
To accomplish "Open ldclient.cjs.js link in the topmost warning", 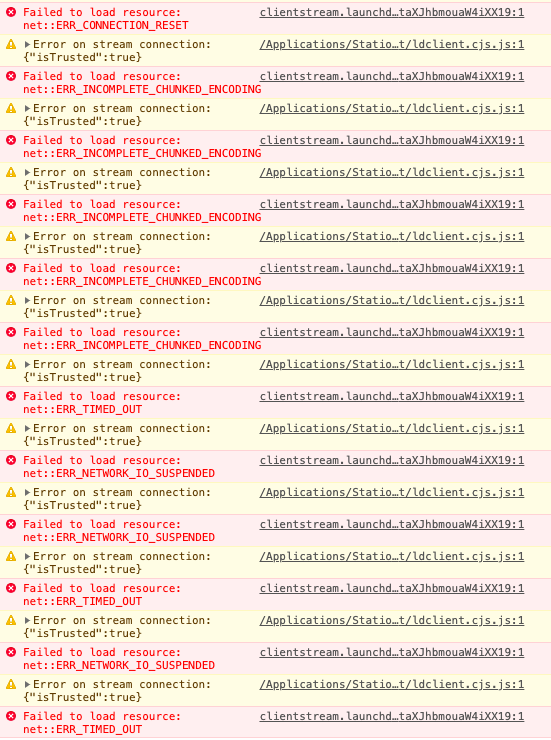I will 392,44.
